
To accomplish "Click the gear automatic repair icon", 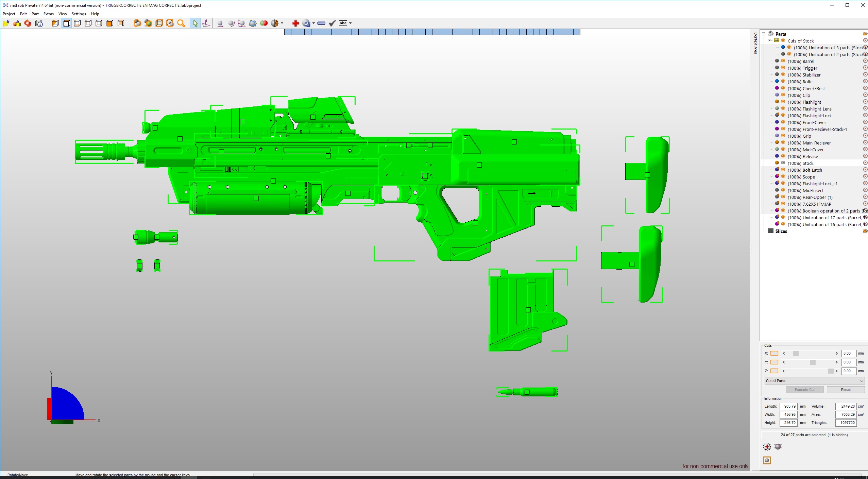I will (767, 447).
